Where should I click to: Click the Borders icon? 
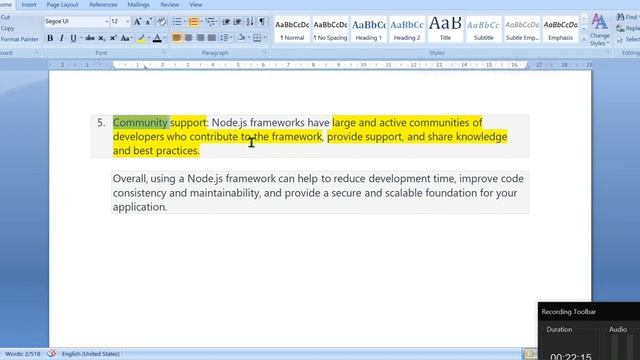coord(257,38)
